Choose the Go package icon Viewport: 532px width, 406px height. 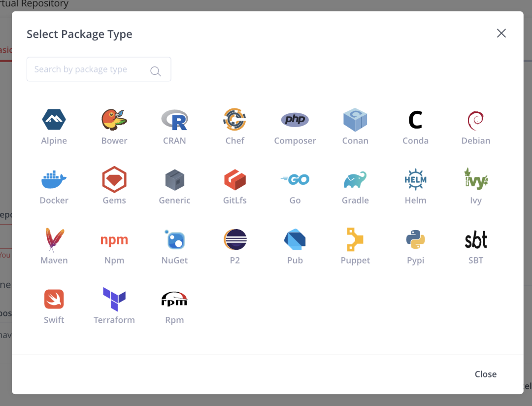tap(295, 179)
